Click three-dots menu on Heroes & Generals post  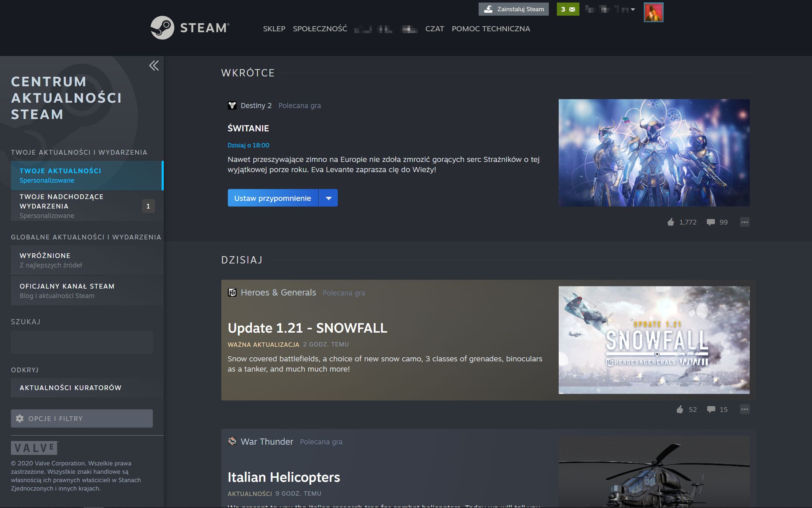click(x=745, y=409)
